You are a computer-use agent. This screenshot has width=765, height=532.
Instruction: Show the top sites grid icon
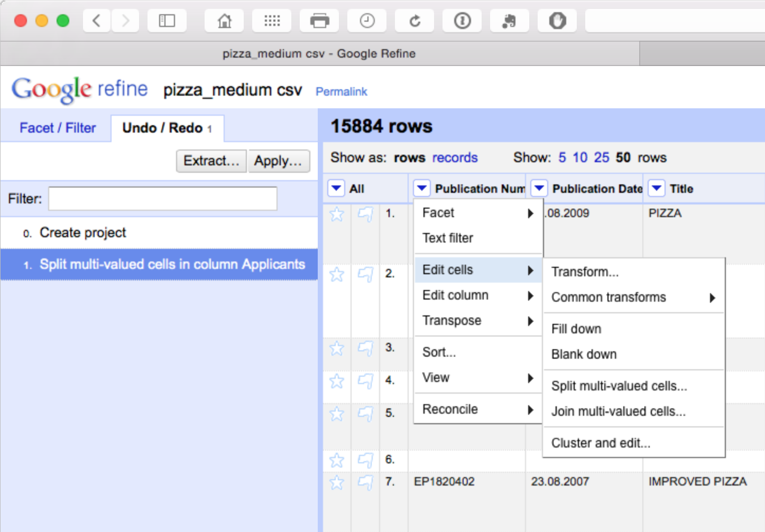pyautogui.click(x=272, y=21)
